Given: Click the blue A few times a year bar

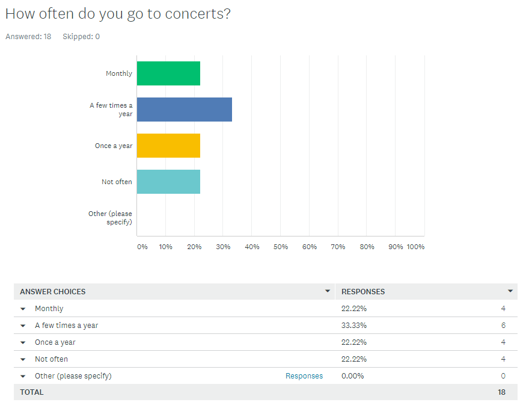Looking at the screenshot, I should 184,110.
